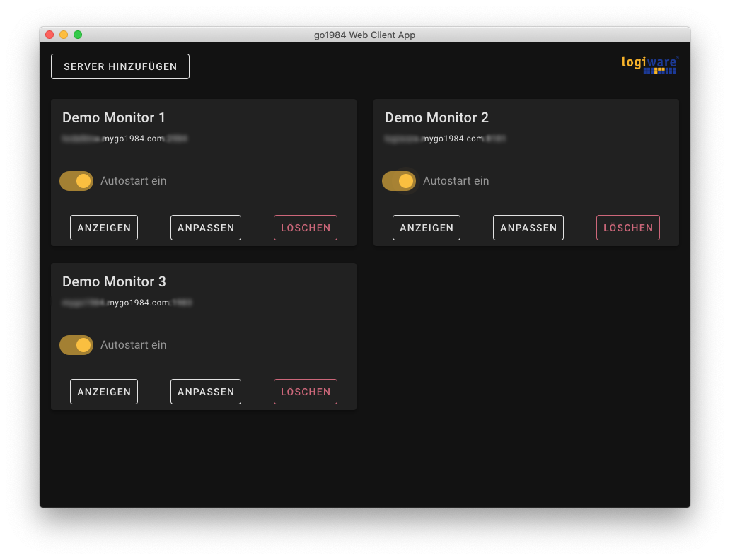The width and height of the screenshot is (730, 560).
Task: Click the yellow minimize window button
Action: pyautogui.click(x=64, y=35)
